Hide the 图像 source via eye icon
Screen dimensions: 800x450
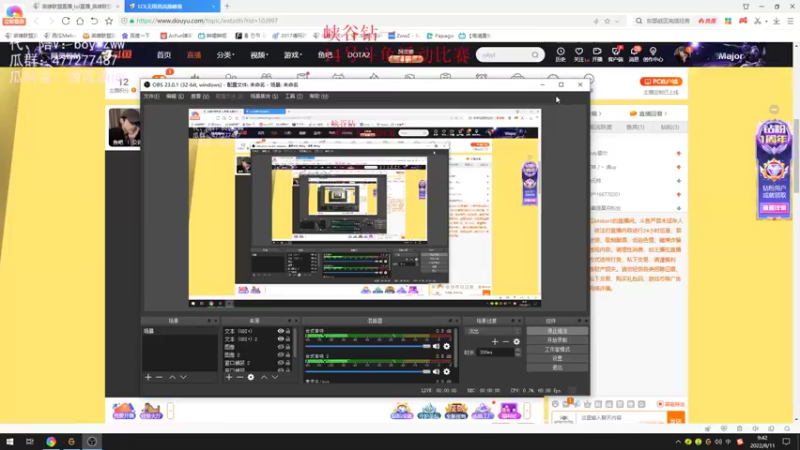click(x=280, y=347)
